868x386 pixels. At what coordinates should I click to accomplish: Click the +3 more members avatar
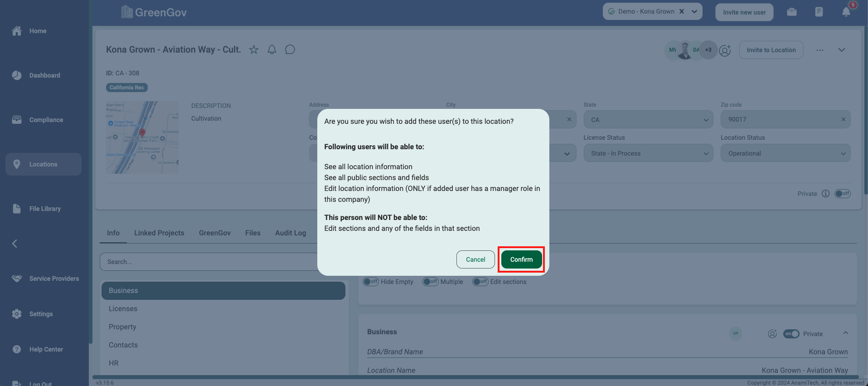click(708, 50)
